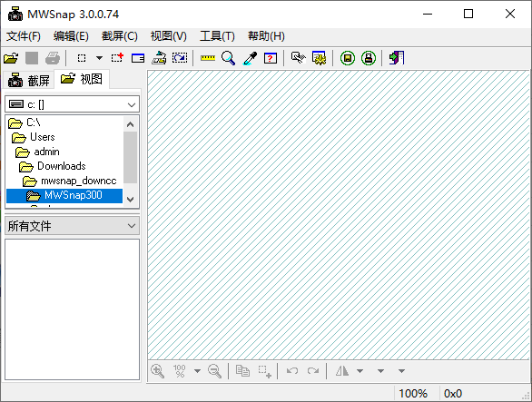Select the fixed rectangle capture tool
Image resolution: width=532 pixels, height=402 pixels.
click(x=82, y=58)
